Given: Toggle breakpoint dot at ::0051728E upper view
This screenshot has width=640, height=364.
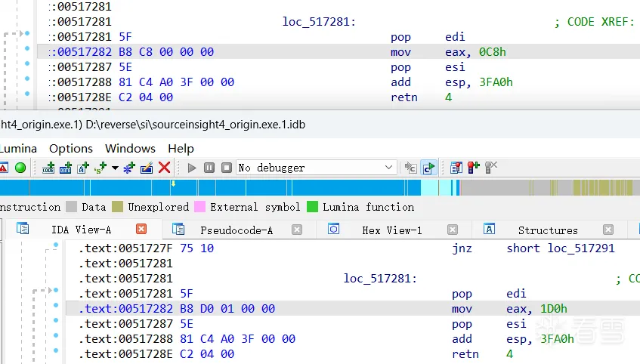Looking at the screenshot, I should pos(27,94).
